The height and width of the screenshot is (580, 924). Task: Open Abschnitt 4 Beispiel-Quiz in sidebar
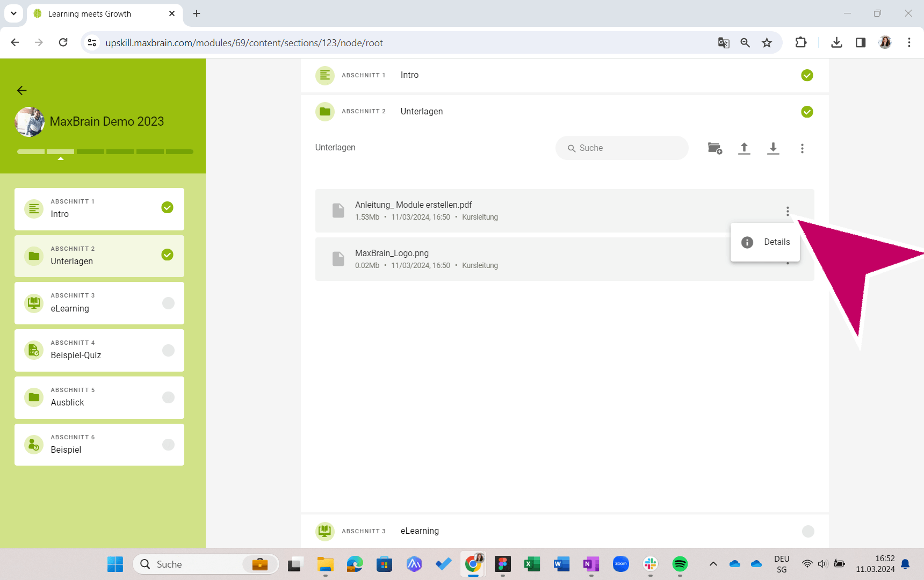[x=99, y=350]
